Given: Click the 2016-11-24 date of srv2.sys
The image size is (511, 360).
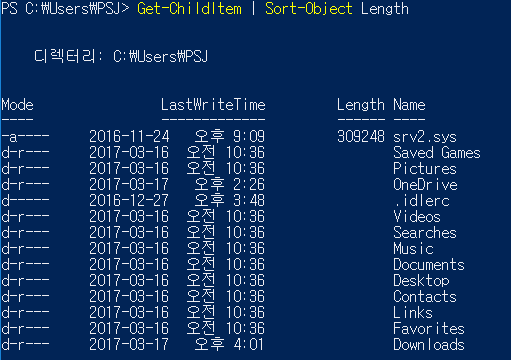Looking at the screenshot, I should click(x=129, y=137).
